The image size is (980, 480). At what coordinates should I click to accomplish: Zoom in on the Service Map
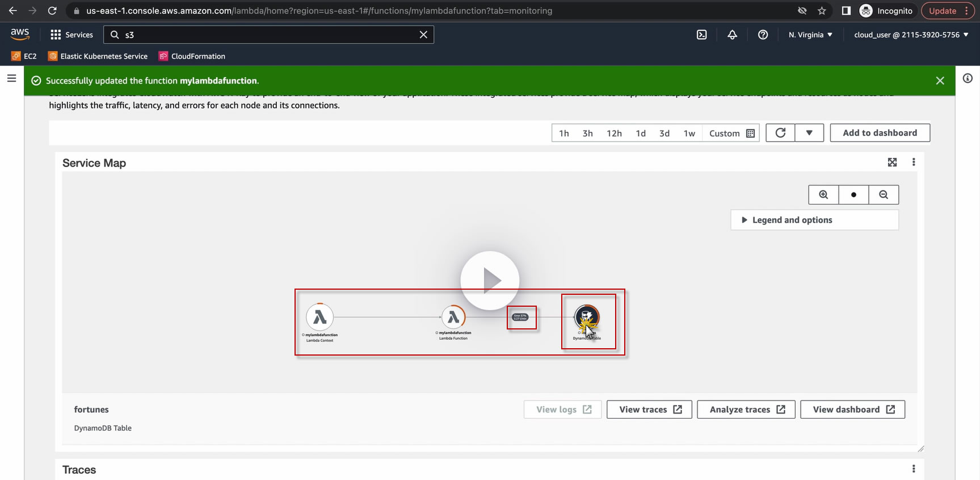[823, 195]
